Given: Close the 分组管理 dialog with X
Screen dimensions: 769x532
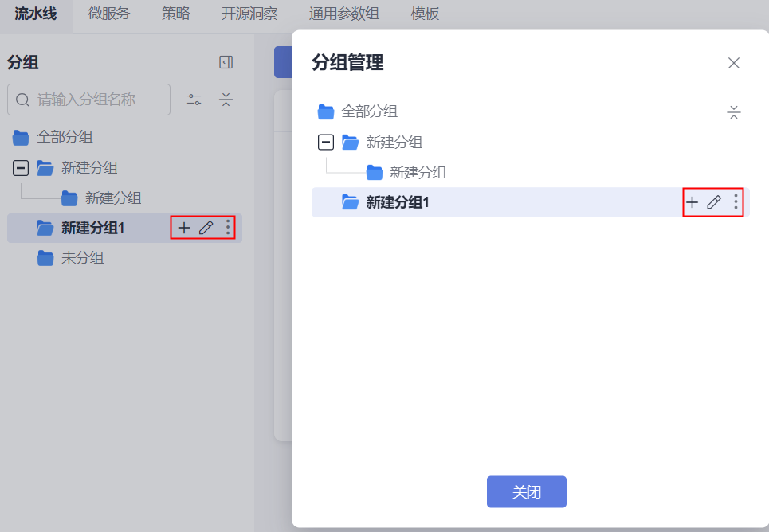Looking at the screenshot, I should tap(734, 63).
